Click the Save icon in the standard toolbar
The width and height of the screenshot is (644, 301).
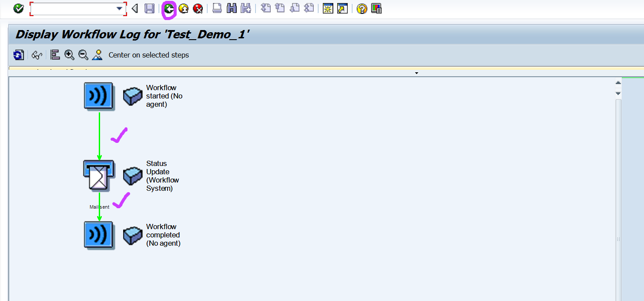[x=148, y=9]
